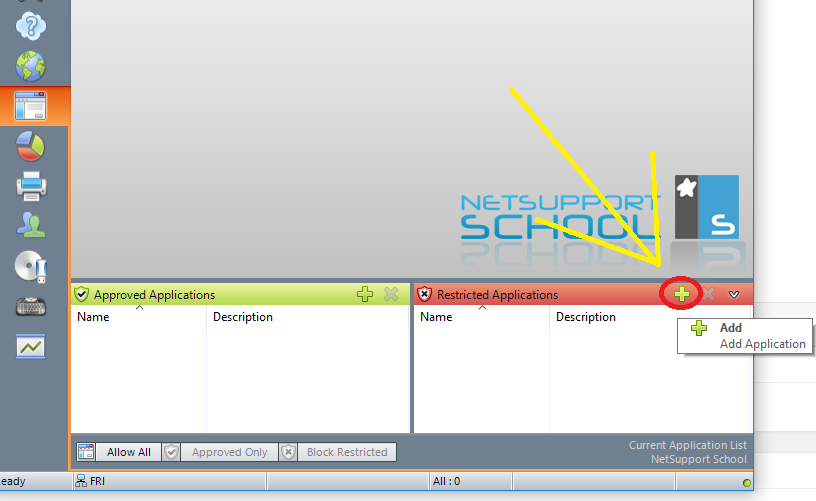Expand the Restricted Applications dropdown chevron
The height and width of the screenshot is (501, 816).
click(x=734, y=295)
